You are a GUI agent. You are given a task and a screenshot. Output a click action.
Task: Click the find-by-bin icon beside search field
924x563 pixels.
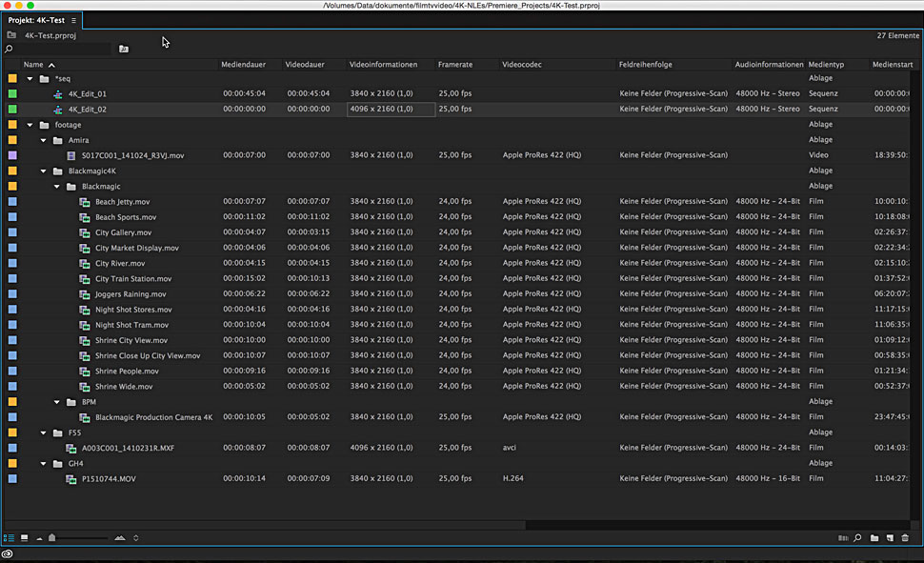[124, 49]
